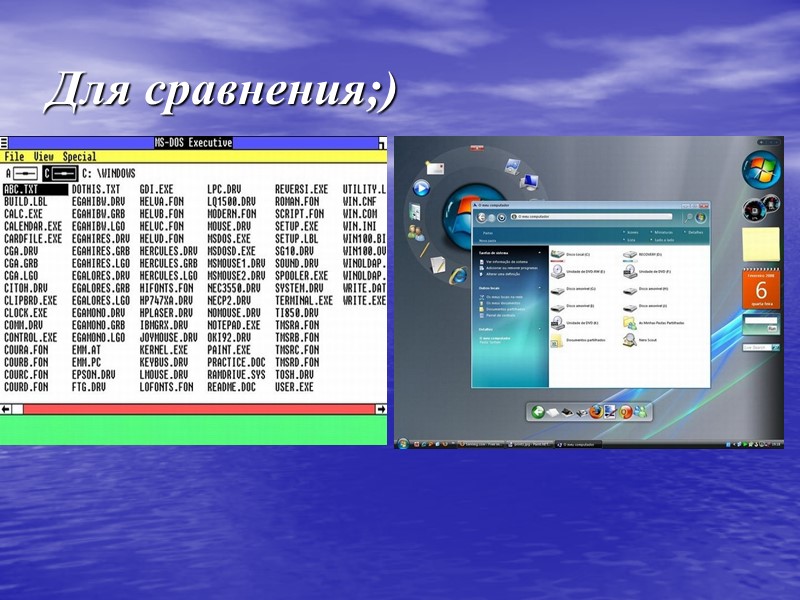Click the Windows orb gadget in sidebar
800x600 pixels.
tap(761, 170)
